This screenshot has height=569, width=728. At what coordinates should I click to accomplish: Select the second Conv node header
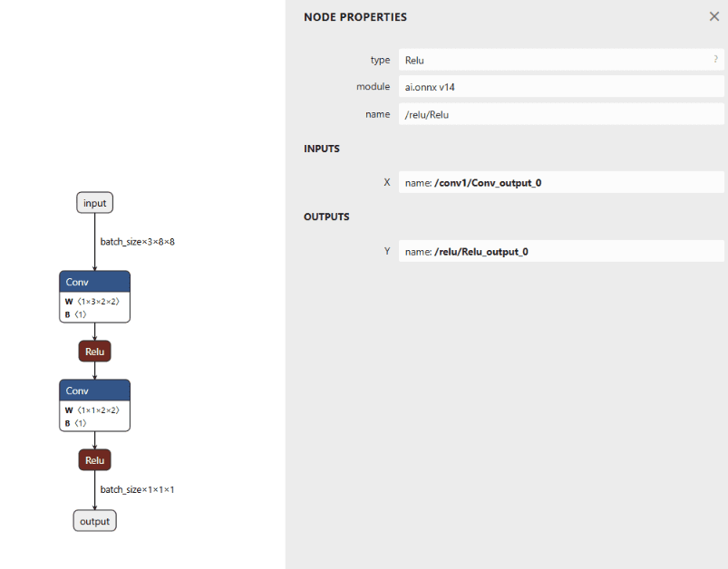[x=94, y=391]
